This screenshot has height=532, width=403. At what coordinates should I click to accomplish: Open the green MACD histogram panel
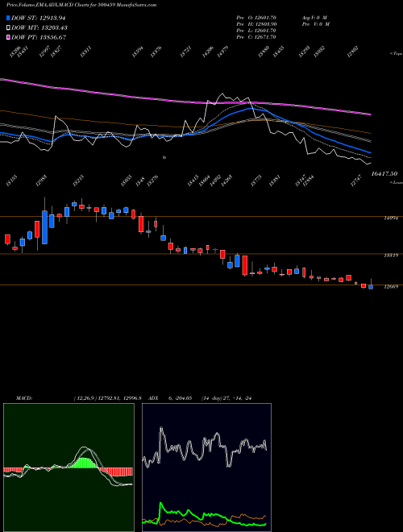pyautogui.click(x=69, y=468)
